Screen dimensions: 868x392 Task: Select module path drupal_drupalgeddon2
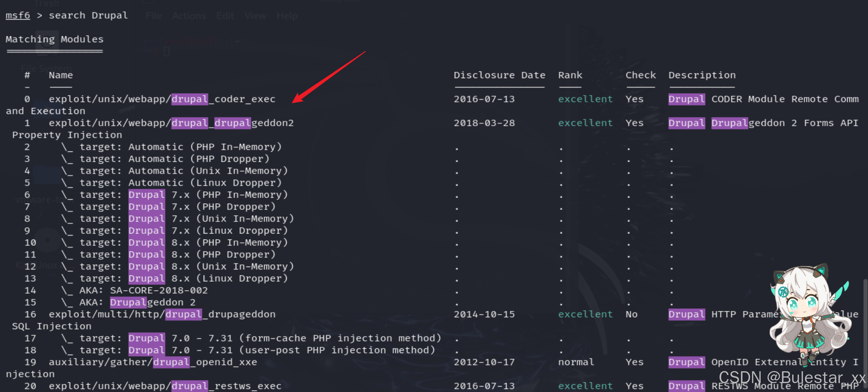click(x=171, y=123)
